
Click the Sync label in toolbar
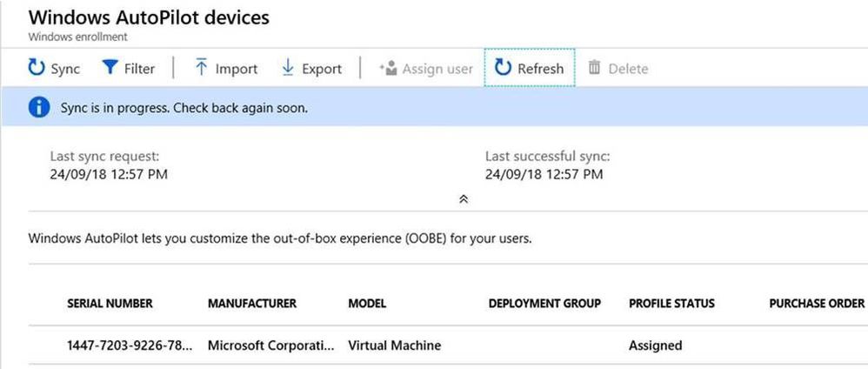coord(65,69)
